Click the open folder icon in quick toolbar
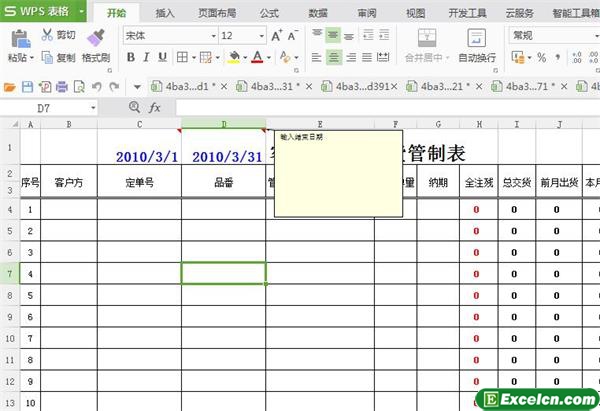Viewport: 600px width, 411px height. 10,87
